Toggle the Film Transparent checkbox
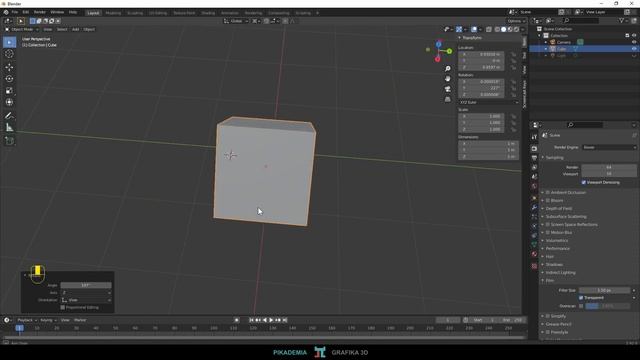 pyautogui.click(x=581, y=298)
